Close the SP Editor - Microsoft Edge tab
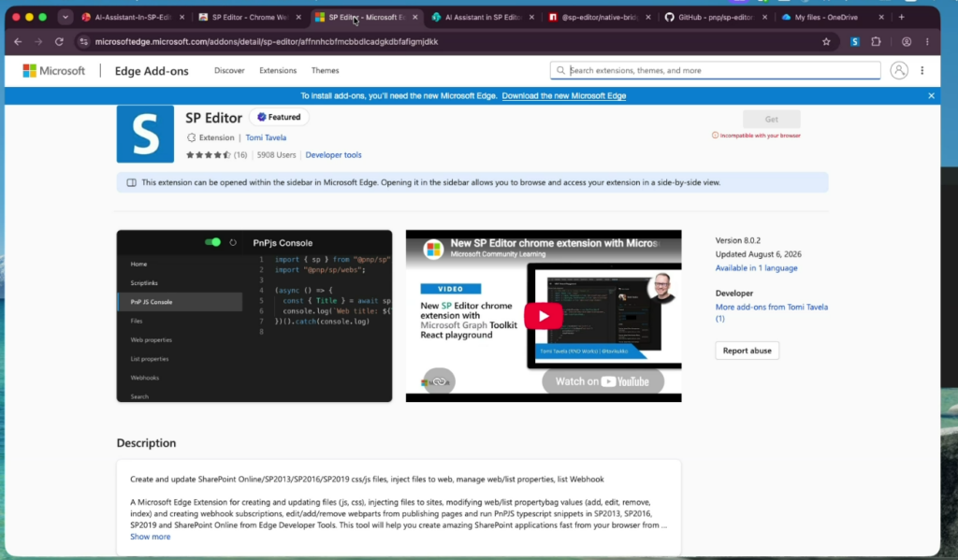The height and width of the screenshot is (560, 958). coord(415,17)
